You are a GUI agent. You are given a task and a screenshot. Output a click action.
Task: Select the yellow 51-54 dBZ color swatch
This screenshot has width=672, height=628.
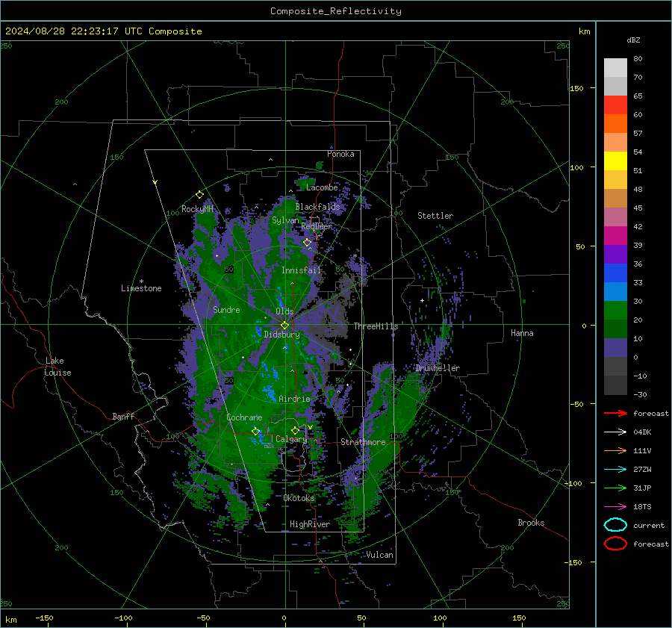[615, 161]
